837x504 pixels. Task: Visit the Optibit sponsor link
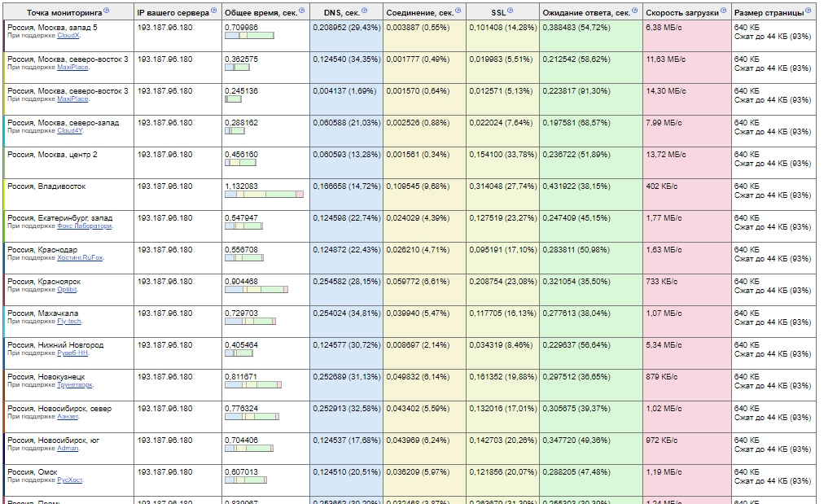coord(67,290)
